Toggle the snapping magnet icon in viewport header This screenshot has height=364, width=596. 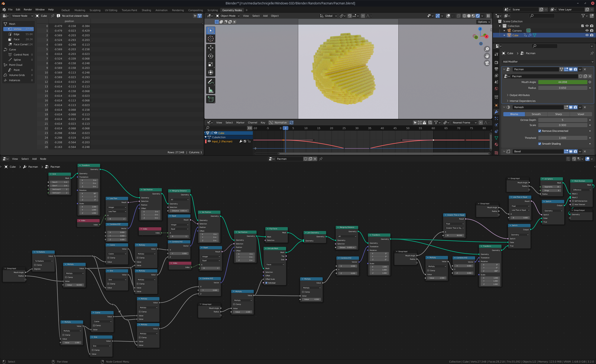tap(349, 16)
